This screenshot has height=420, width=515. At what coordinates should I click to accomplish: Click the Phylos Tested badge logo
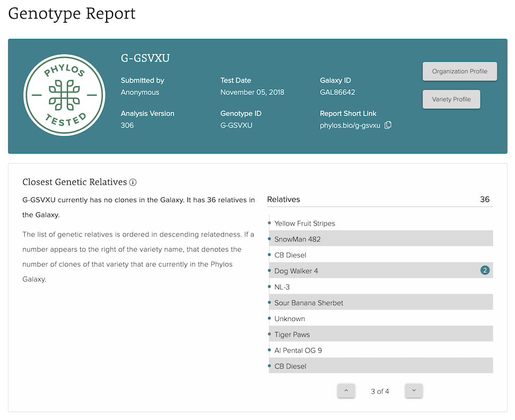coord(64,96)
